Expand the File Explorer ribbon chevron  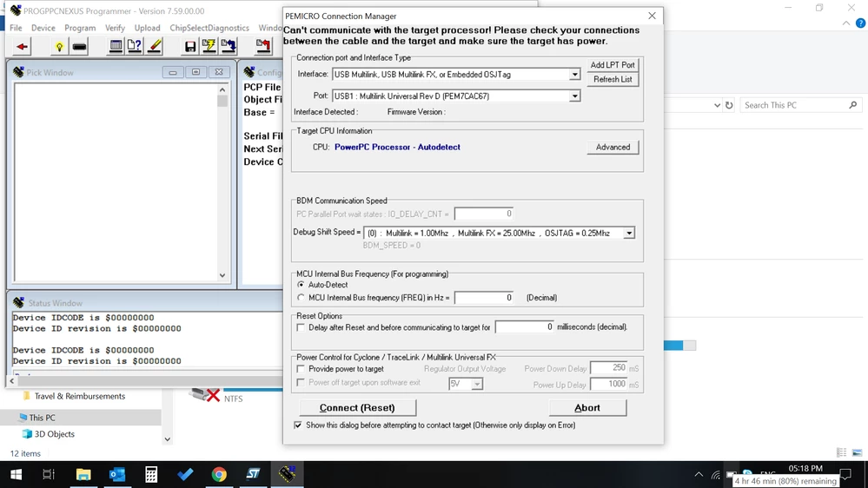click(846, 23)
